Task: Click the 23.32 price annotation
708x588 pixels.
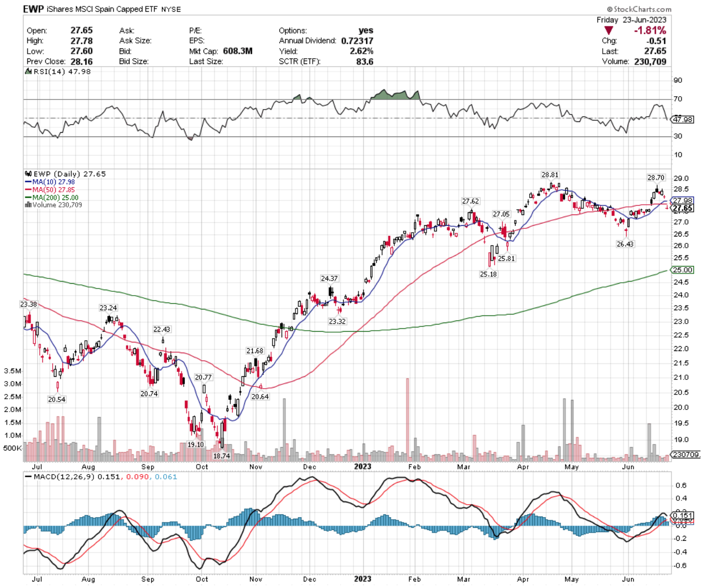Action: click(337, 321)
